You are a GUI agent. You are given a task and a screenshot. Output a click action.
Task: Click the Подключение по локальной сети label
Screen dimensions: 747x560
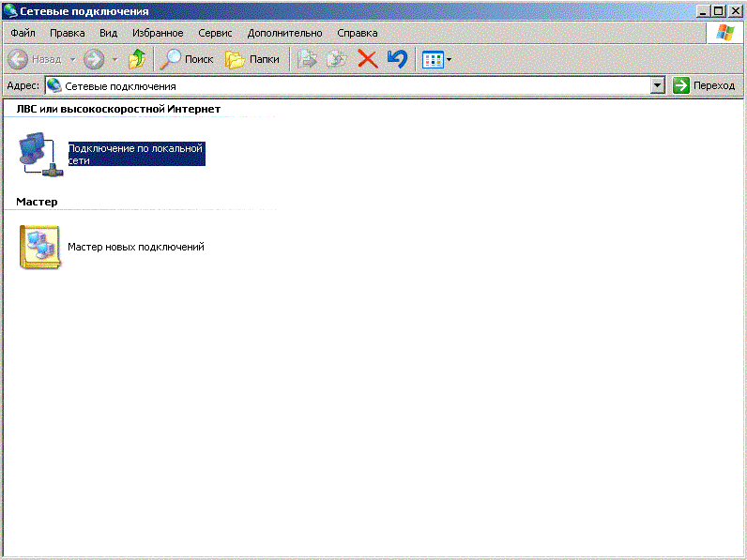tap(136, 154)
